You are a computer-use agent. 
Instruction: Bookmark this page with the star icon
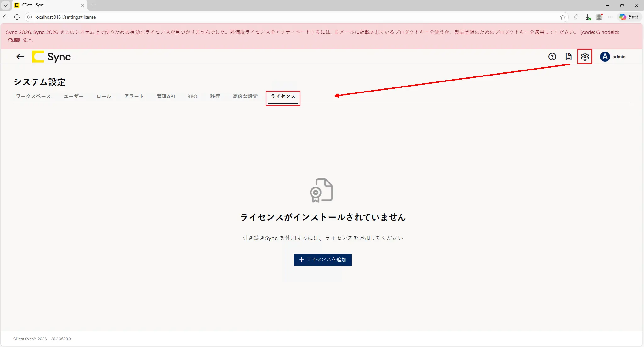pos(563,17)
